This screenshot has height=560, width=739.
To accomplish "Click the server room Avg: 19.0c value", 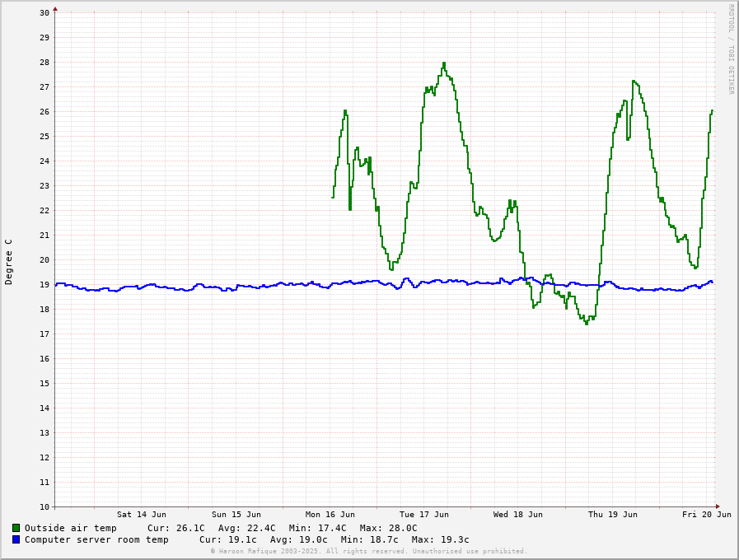I will tap(298, 539).
